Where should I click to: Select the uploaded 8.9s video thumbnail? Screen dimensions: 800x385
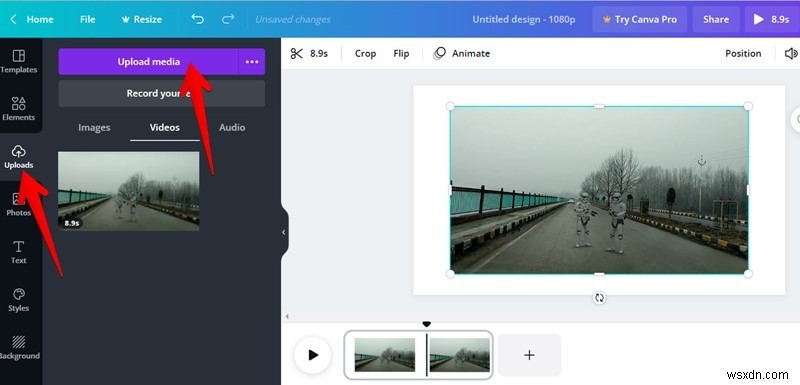coord(129,191)
